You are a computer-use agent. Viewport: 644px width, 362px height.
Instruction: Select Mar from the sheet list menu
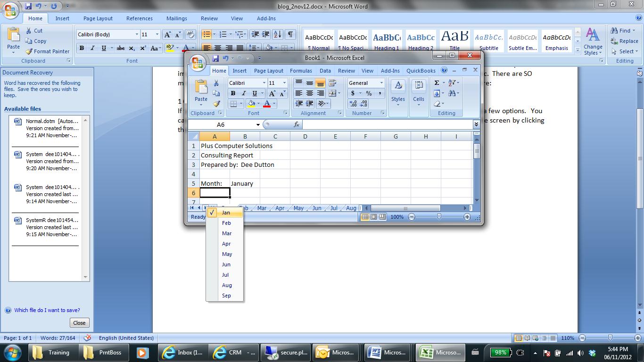click(x=227, y=233)
